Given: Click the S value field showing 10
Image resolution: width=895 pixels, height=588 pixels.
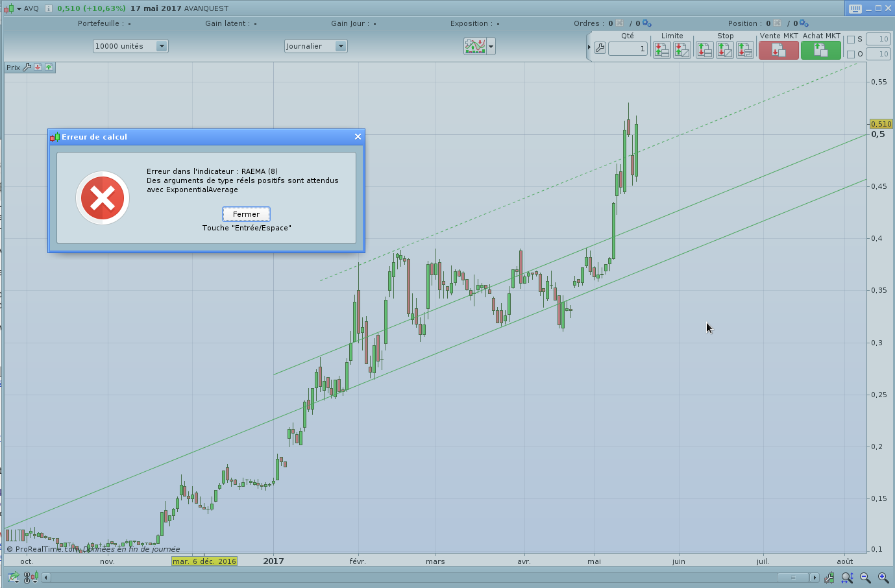Looking at the screenshot, I should coord(878,39).
